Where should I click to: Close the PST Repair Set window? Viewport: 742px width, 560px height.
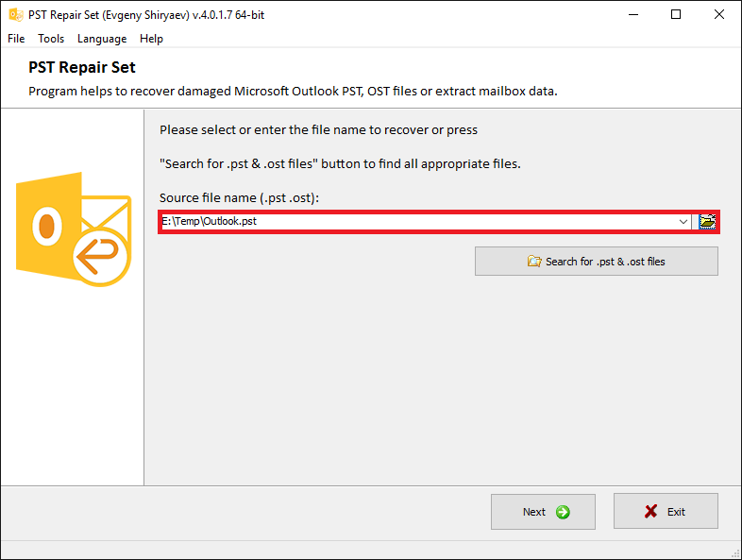[718, 15]
